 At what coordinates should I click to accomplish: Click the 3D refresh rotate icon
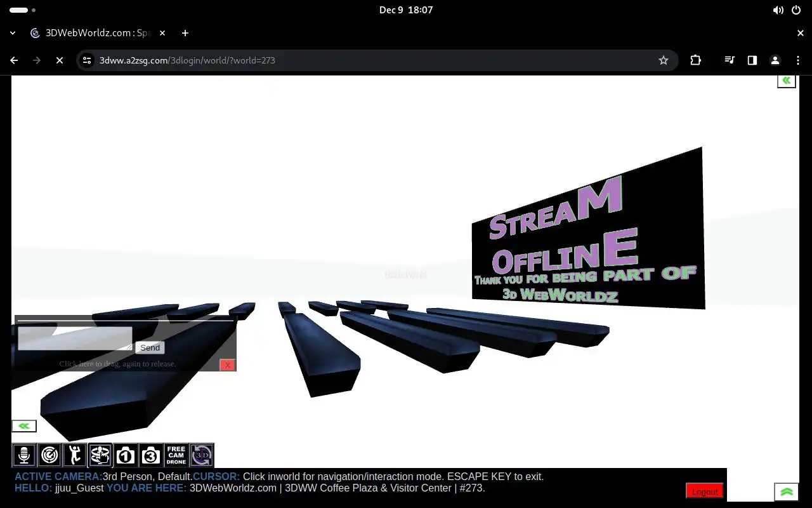pyautogui.click(x=202, y=455)
